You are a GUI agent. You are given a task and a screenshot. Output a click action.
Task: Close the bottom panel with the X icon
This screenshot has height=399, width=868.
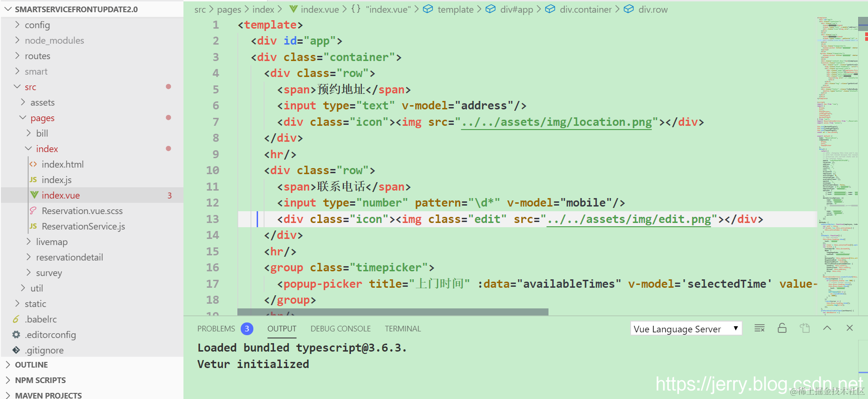[850, 328]
